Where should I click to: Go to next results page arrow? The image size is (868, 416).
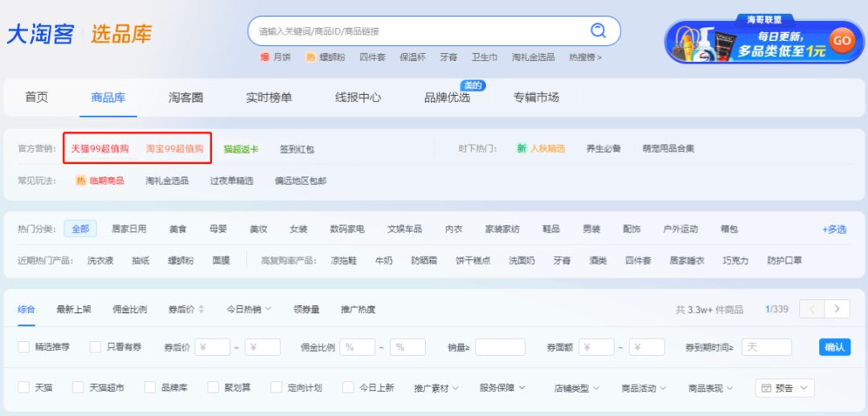click(837, 309)
